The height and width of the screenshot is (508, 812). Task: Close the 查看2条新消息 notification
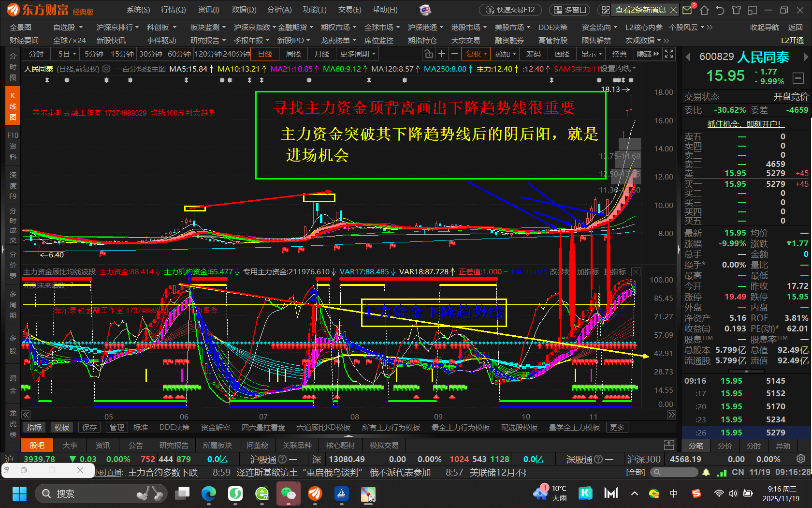point(674,10)
